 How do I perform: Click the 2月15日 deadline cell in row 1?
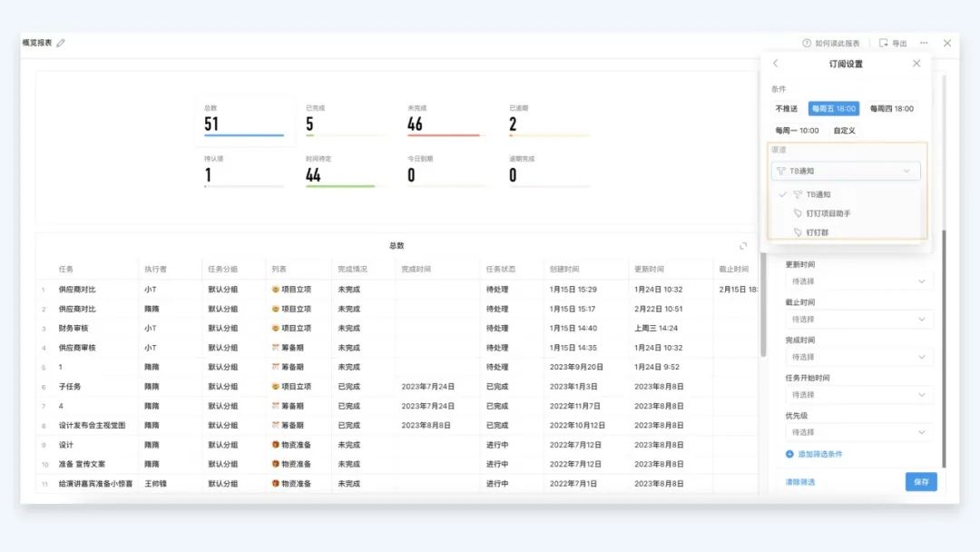(738, 290)
